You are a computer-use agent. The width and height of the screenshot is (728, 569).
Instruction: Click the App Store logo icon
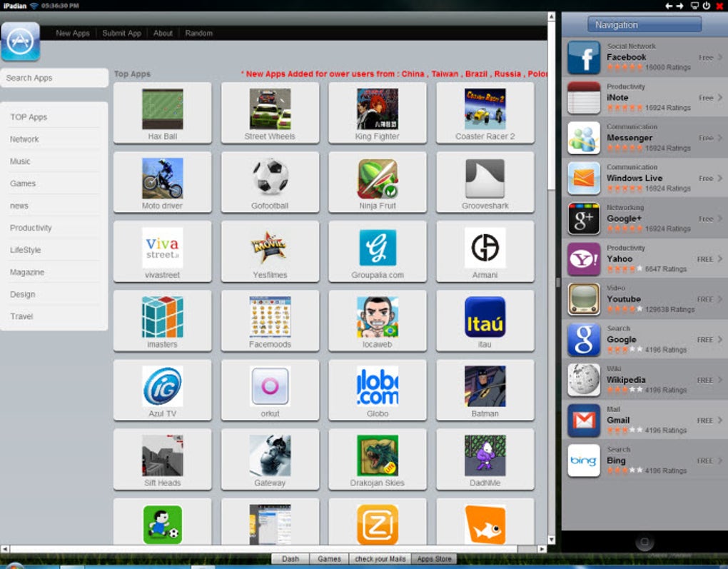21,41
